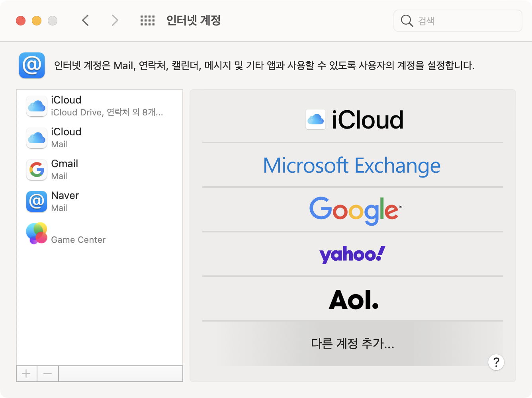This screenshot has height=398, width=532.
Task: Click the minus button to remove account
Action: click(x=48, y=374)
